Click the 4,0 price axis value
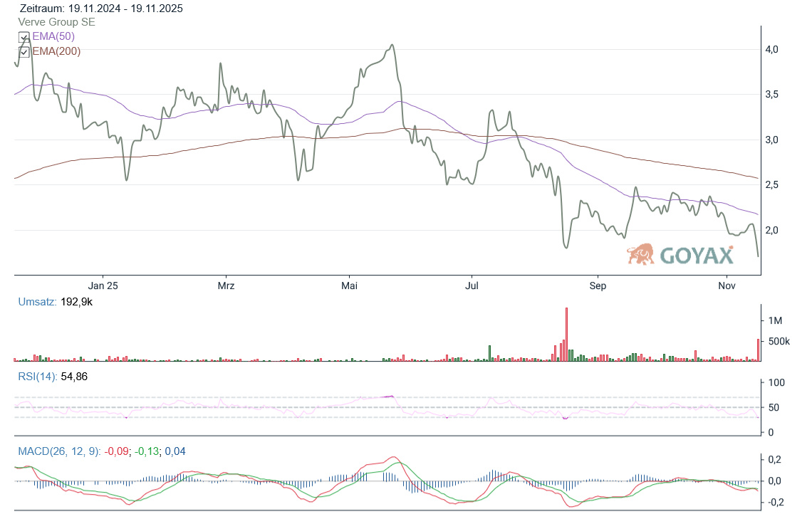This screenshot has width=812, height=514. [x=771, y=49]
